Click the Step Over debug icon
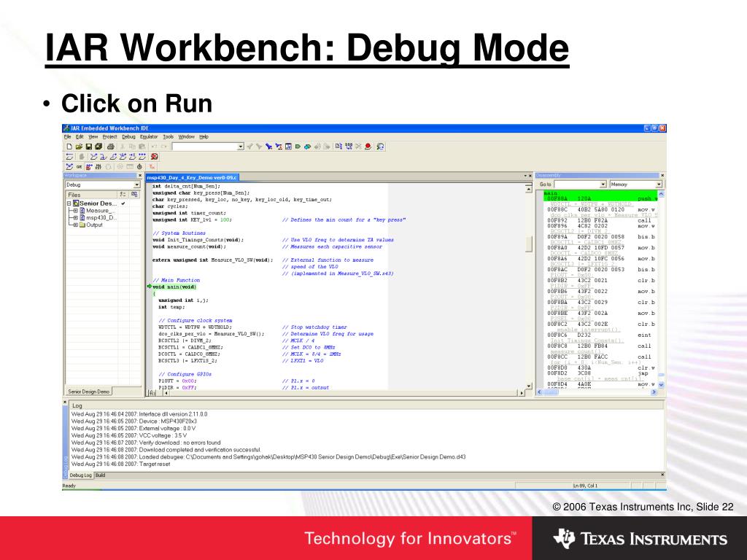747x560 pixels. coord(94,157)
